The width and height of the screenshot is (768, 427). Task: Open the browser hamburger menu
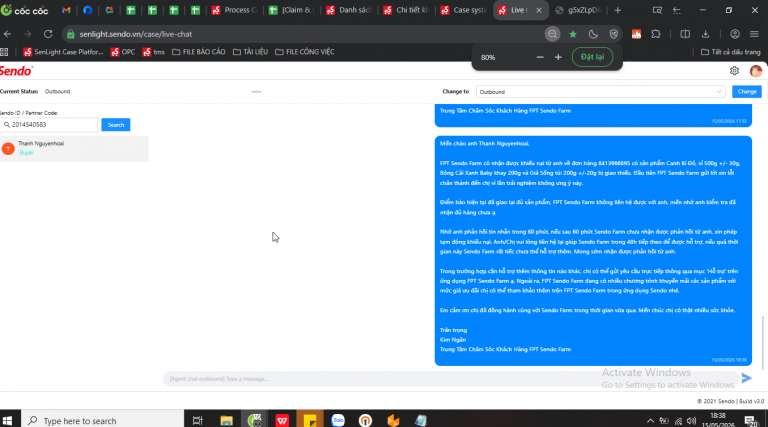[754, 34]
